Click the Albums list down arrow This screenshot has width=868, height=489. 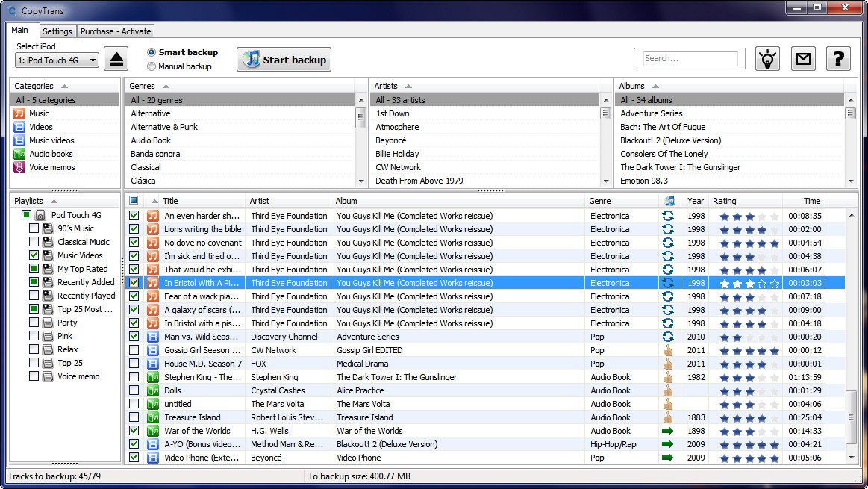[x=850, y=181]
